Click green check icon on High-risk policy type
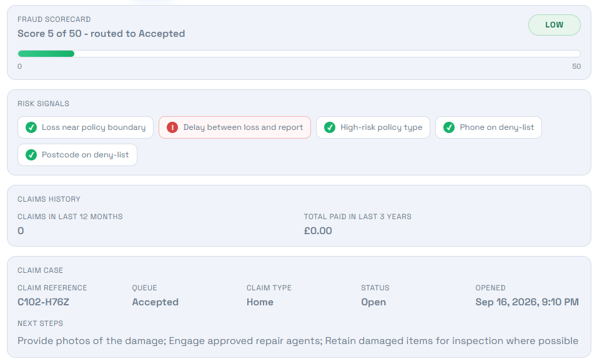The height and width of the screenshot is (364, 597). pyautogui.click(x=330, y=127)
